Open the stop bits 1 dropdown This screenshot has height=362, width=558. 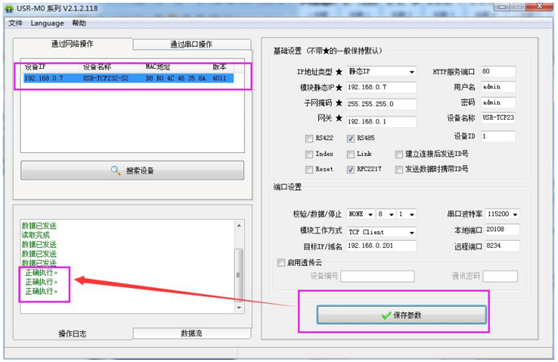406,214
